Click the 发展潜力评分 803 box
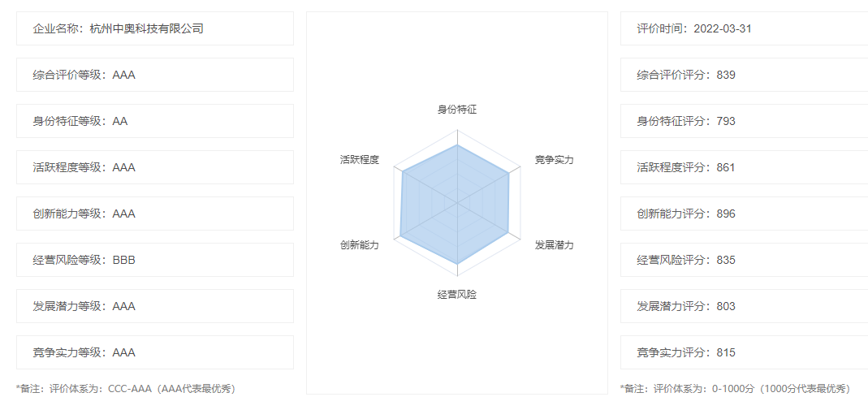This screenshot has height=410, width=868. pyautogui.click(x=744, y=306)
